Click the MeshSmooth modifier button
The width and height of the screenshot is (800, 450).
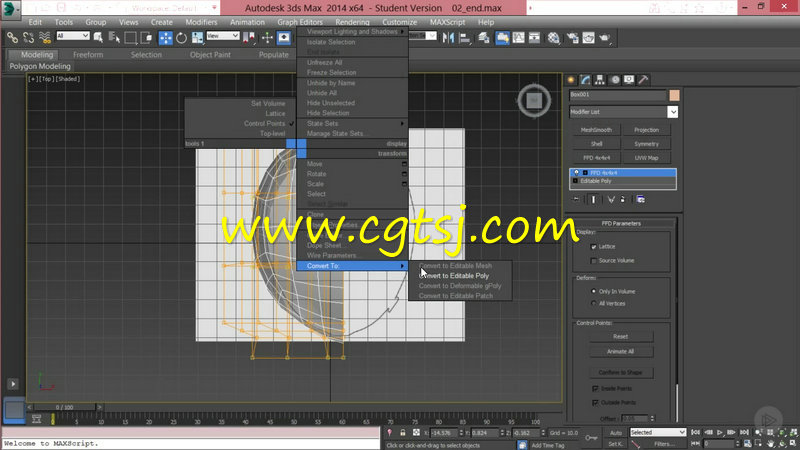tap(596, 130)
